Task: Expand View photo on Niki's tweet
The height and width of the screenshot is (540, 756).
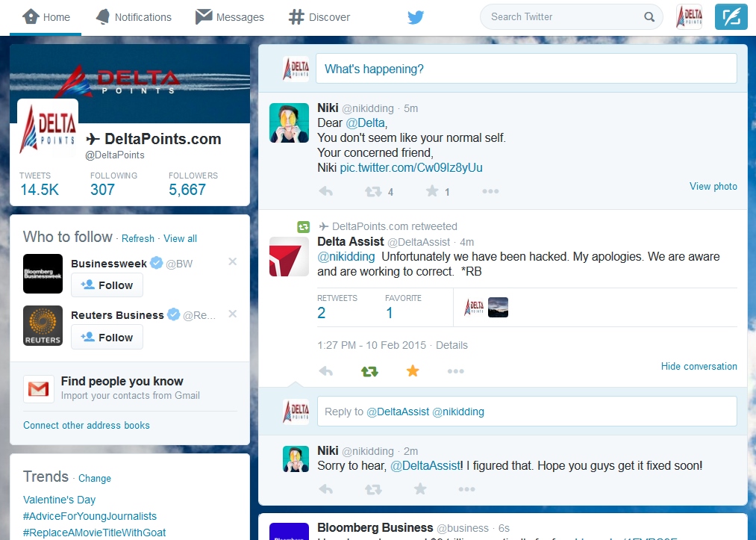Action: [713, 187]
